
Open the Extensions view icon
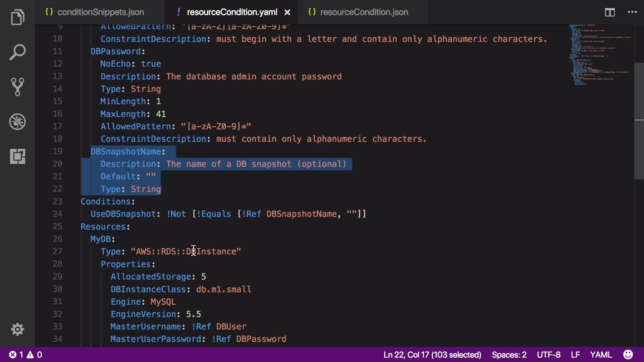(x=17, y=156)
